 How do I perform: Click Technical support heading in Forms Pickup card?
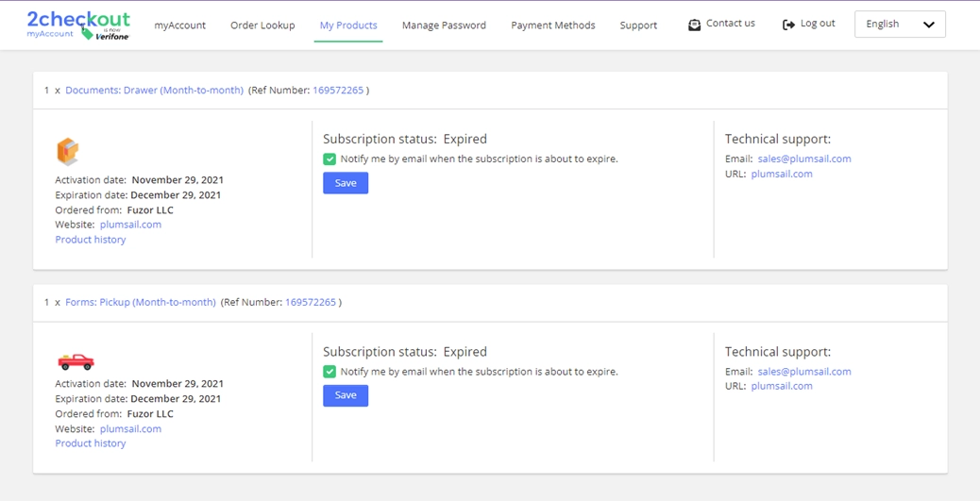[x=778, y=352]
